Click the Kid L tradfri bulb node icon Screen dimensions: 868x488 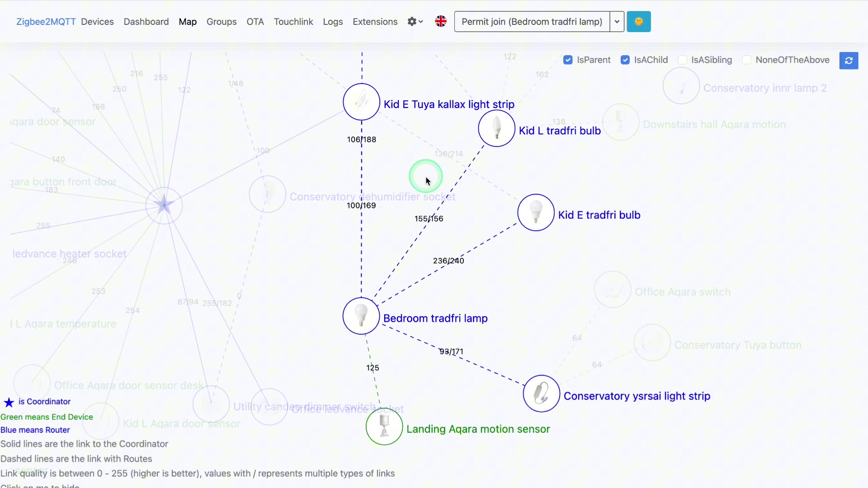click(x=496, y=128)
